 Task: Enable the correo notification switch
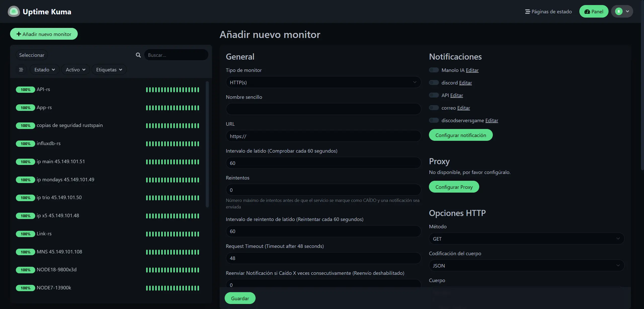(434, 108)
